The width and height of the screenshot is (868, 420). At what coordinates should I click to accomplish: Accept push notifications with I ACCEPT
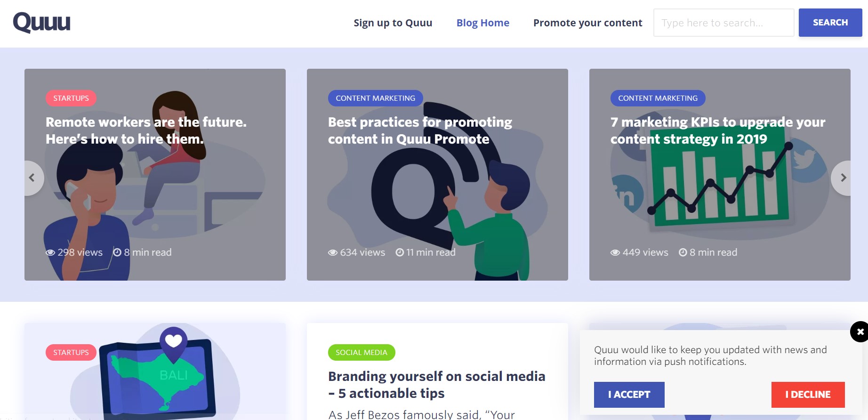[629, 395]
